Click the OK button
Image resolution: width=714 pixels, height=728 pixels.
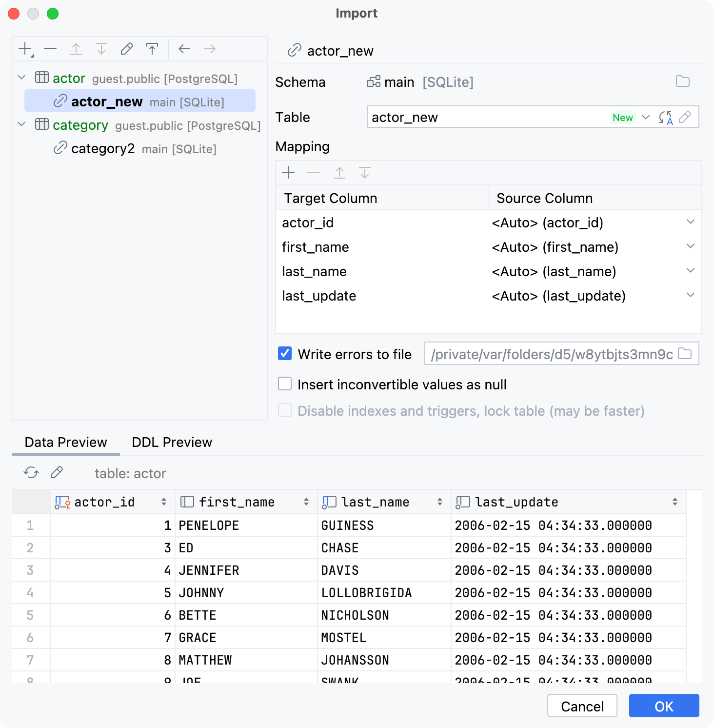click(664, 706)
